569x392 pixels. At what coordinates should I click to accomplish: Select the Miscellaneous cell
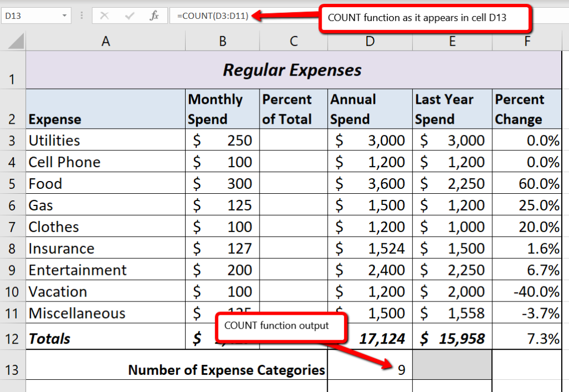[x=106, y=313]
